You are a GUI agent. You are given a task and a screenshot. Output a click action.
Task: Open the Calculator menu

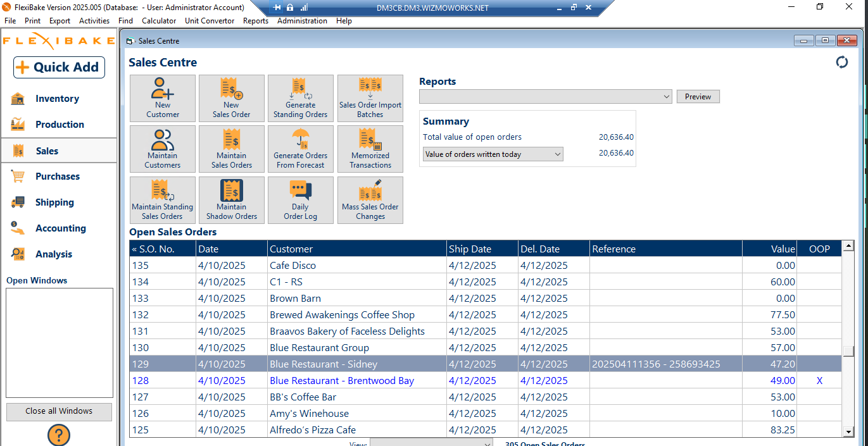pos(159,21)
